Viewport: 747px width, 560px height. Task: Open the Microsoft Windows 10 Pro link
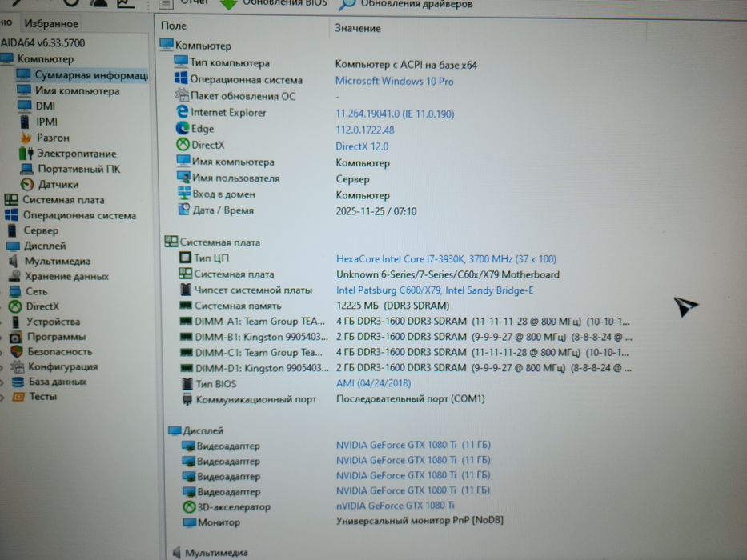(x=395, y=82)
